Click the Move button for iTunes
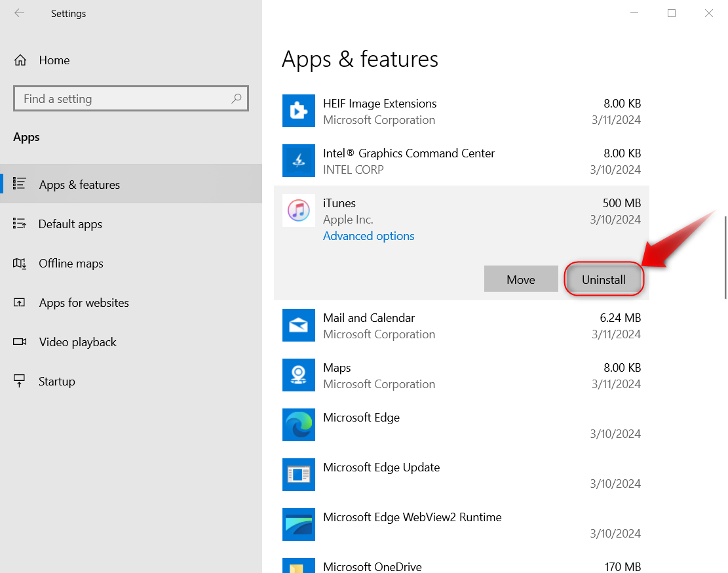The image size is (728, 573). click(521, 279)
